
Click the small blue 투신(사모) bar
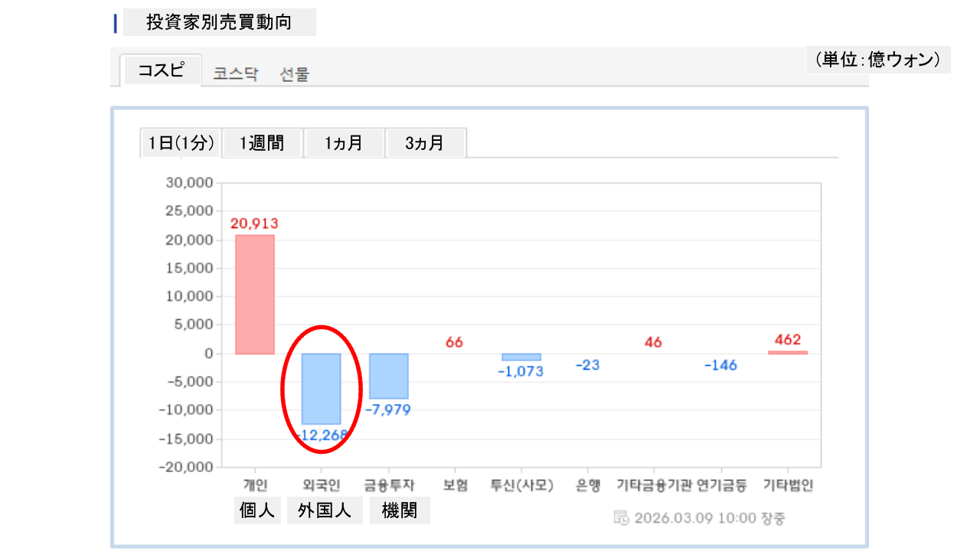tap(521, 357)
